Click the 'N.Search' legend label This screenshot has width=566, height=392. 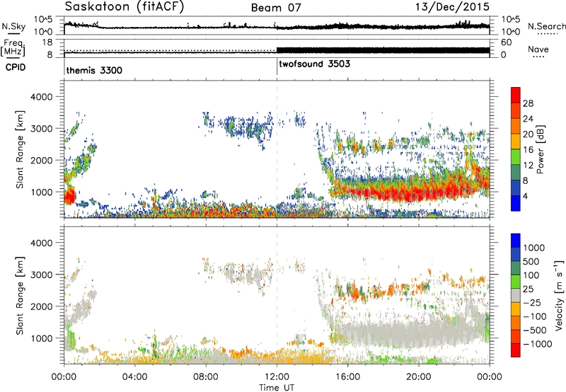point(546,26)
